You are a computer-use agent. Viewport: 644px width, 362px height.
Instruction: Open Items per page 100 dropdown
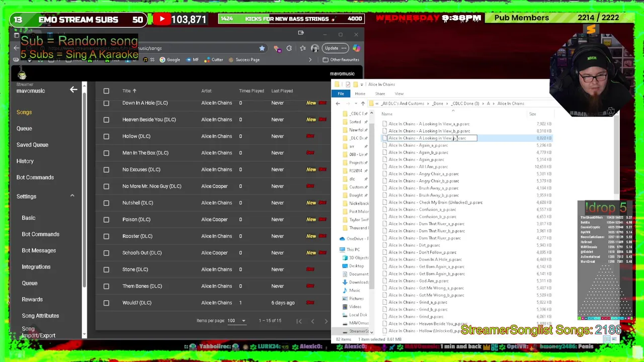pyautogui.click(x=236, y=321)
